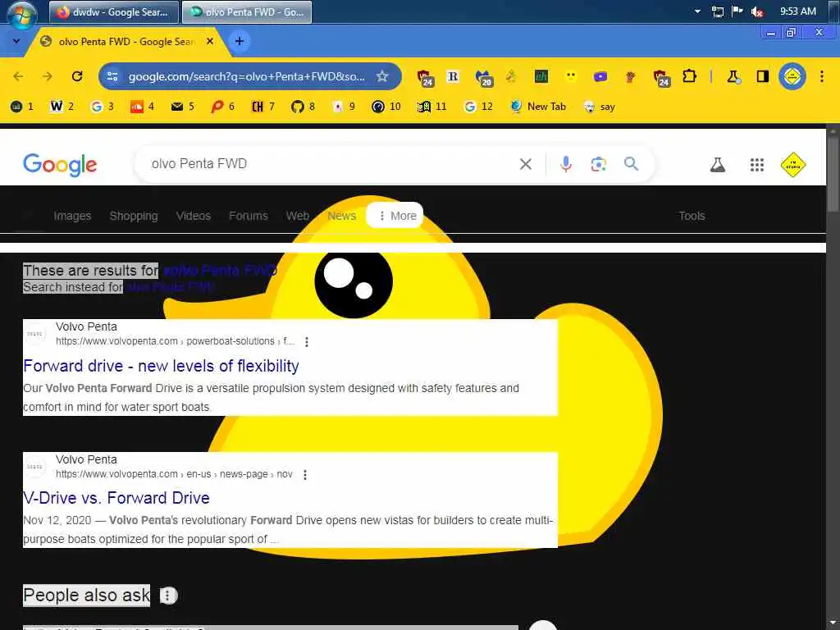Click in the Google search field
The width and height of the screenshot is (840, 630).
[326, 164]
